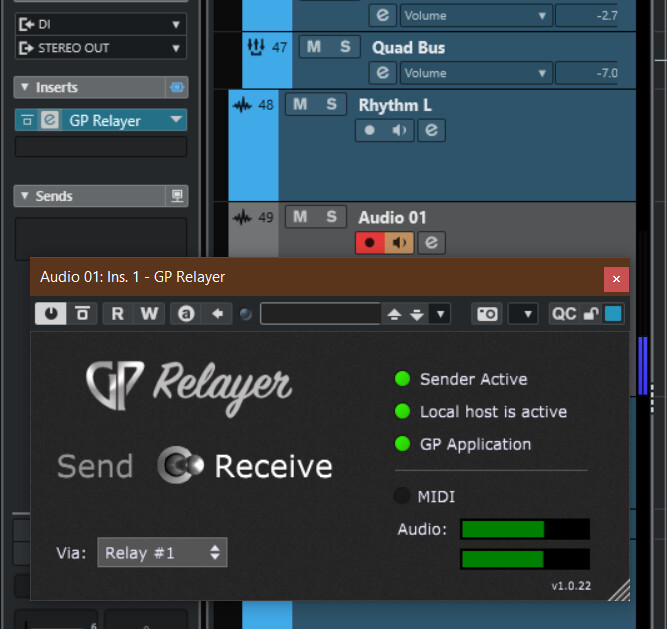Toggle monitor speaker on Audio 01 track

click(400, 242)
